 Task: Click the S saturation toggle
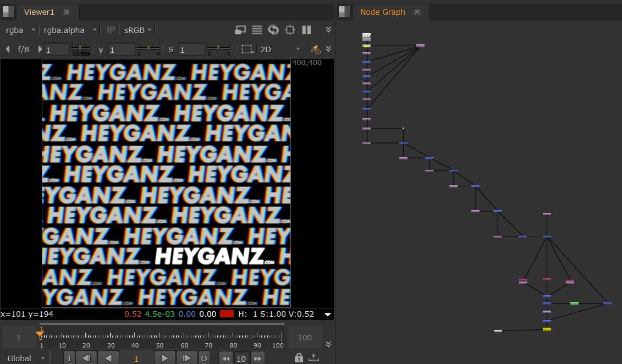click(171, 49)
